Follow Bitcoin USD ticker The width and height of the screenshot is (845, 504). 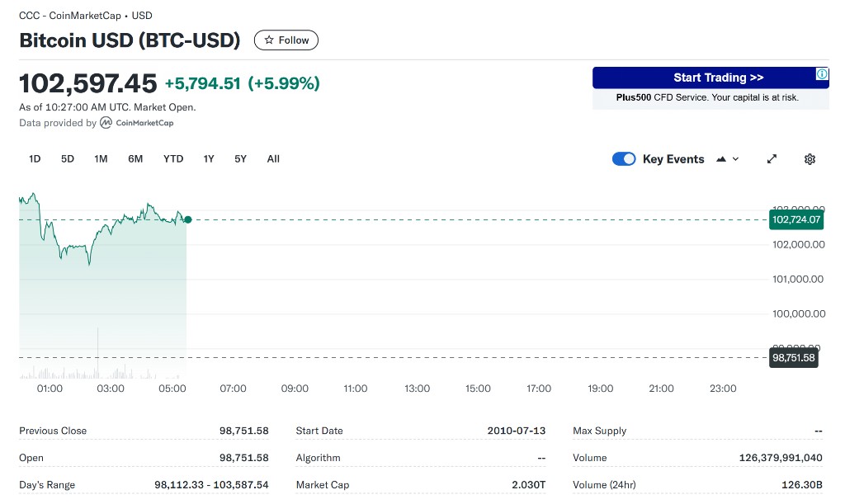[x=286, y=40]
